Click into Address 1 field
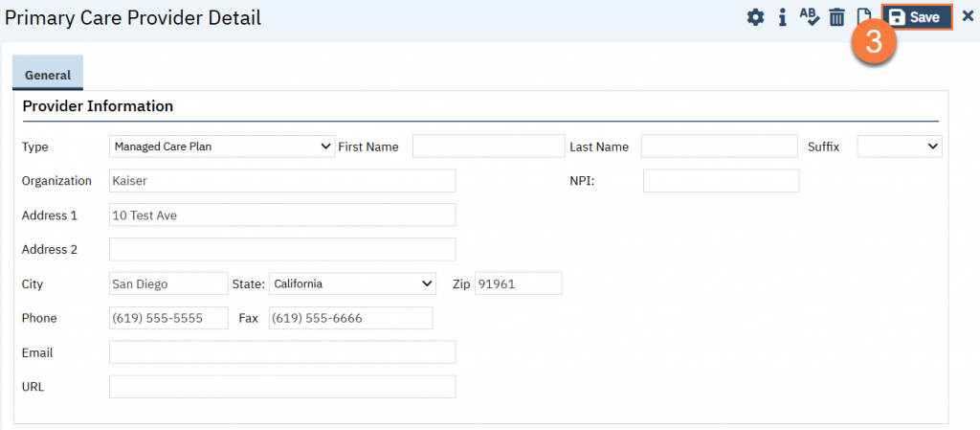This screenshot has height=430, width=980. coord(282,215)
